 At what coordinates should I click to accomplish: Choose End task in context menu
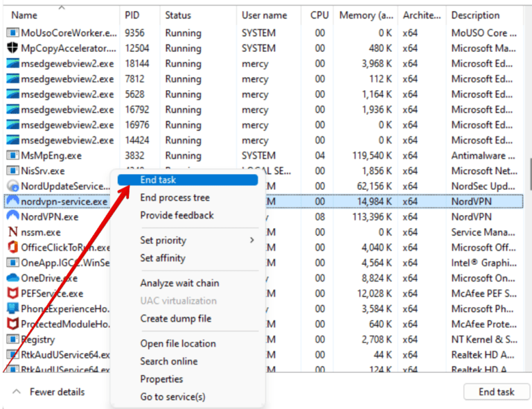pyautogui.click(x=188, y=180)
